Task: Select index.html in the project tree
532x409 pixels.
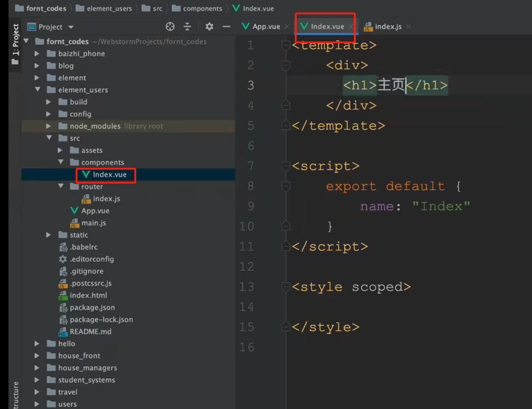Action: point(83,296)
